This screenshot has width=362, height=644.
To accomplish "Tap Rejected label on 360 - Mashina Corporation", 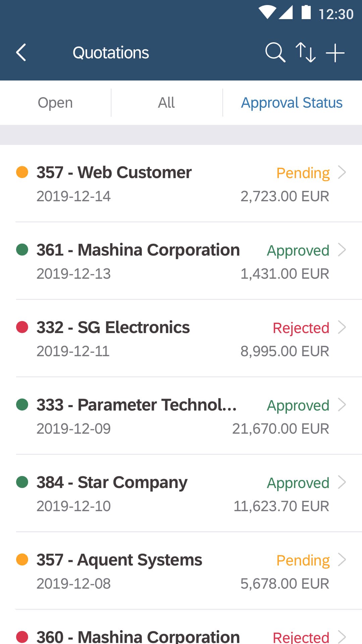I will [x=301, y=637].
